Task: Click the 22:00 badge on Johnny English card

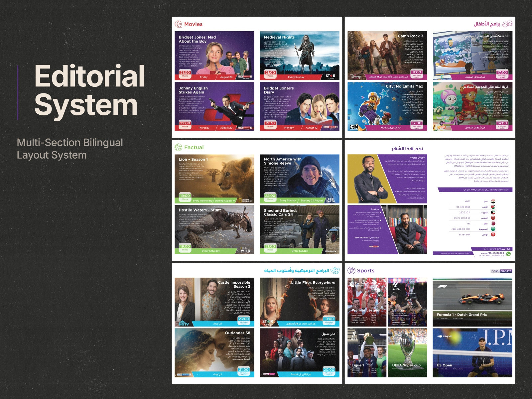Action: [x=185, y=124]
